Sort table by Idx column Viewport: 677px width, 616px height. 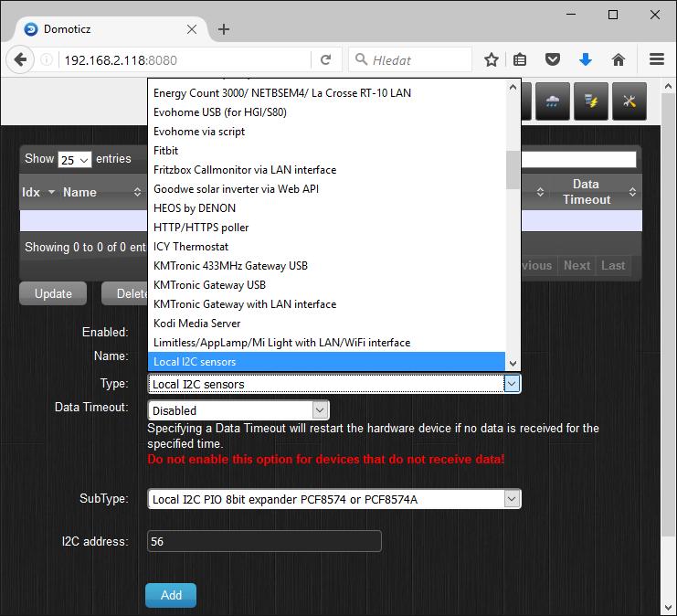[38, 192]
